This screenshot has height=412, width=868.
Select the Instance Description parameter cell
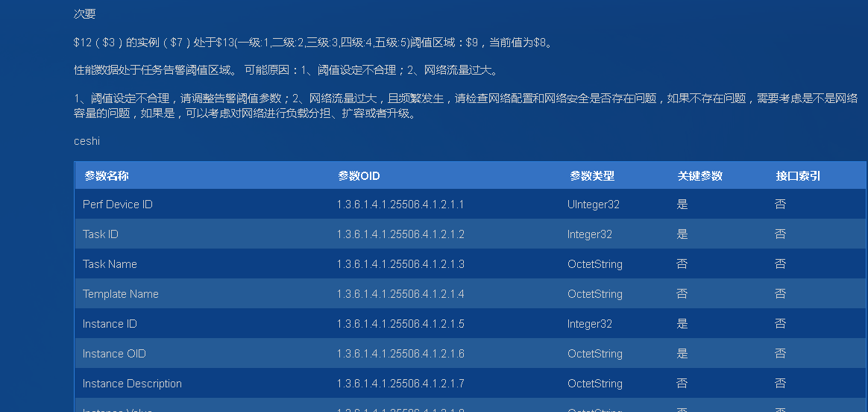coord(132,384)
